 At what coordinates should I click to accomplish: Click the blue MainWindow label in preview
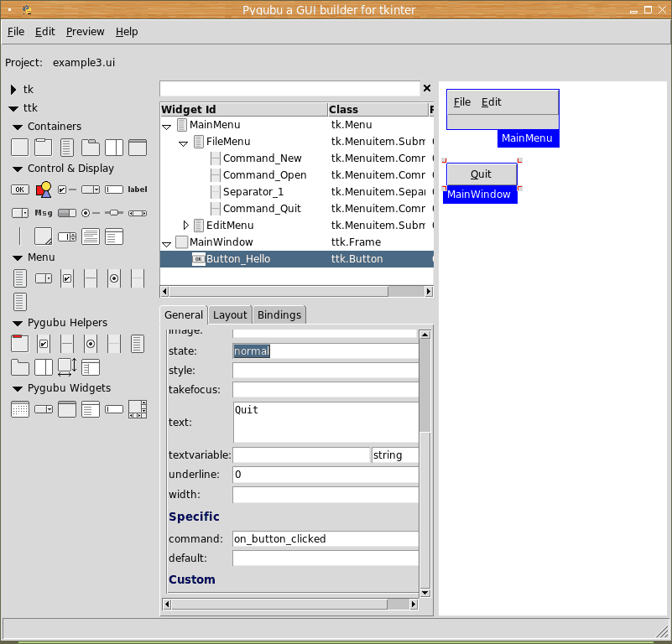pyautogui.click(x=480, y=195)
